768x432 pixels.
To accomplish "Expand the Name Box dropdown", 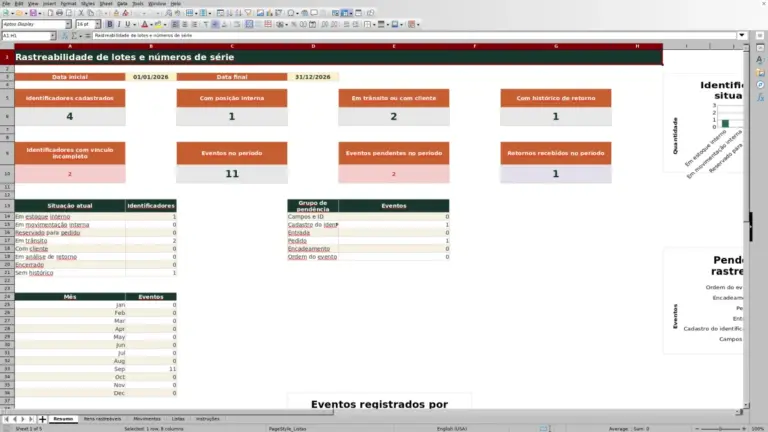I will (x=52, y=35).
